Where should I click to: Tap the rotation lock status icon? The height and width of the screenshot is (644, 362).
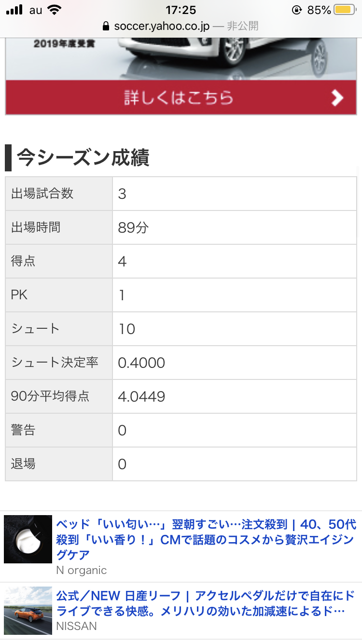tap(297, 10)
